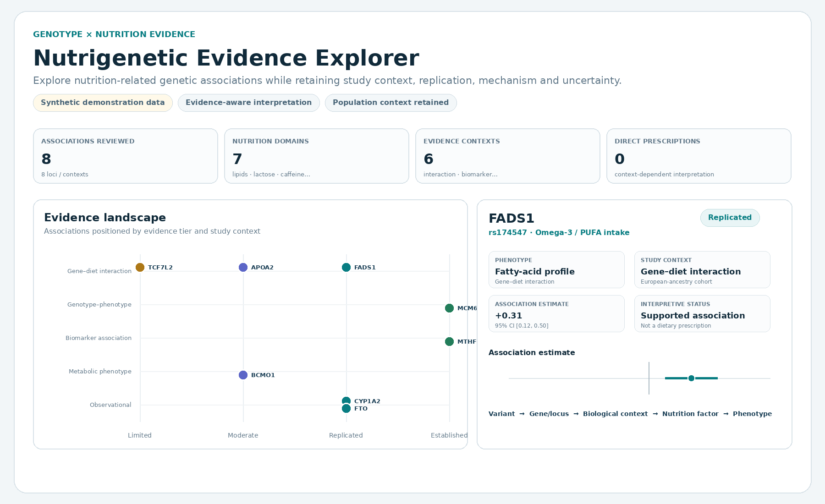Select the FADS1 data point in chart
Viewport: 825px width, 504px height.
346,268
